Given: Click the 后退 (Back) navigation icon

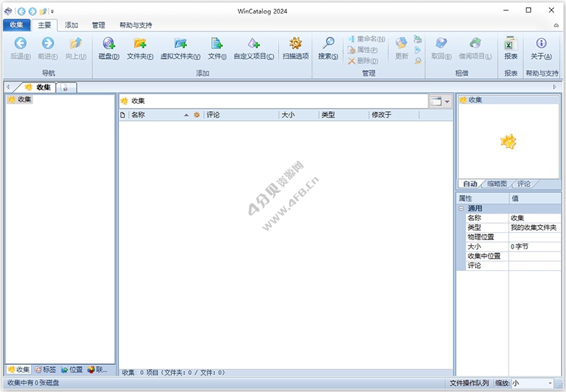Looking at the screenshot, I should point(20,43).
